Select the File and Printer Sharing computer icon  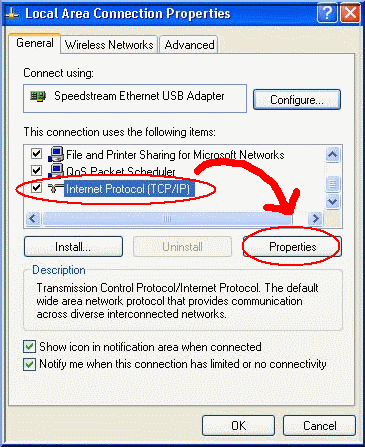(56, 154)
